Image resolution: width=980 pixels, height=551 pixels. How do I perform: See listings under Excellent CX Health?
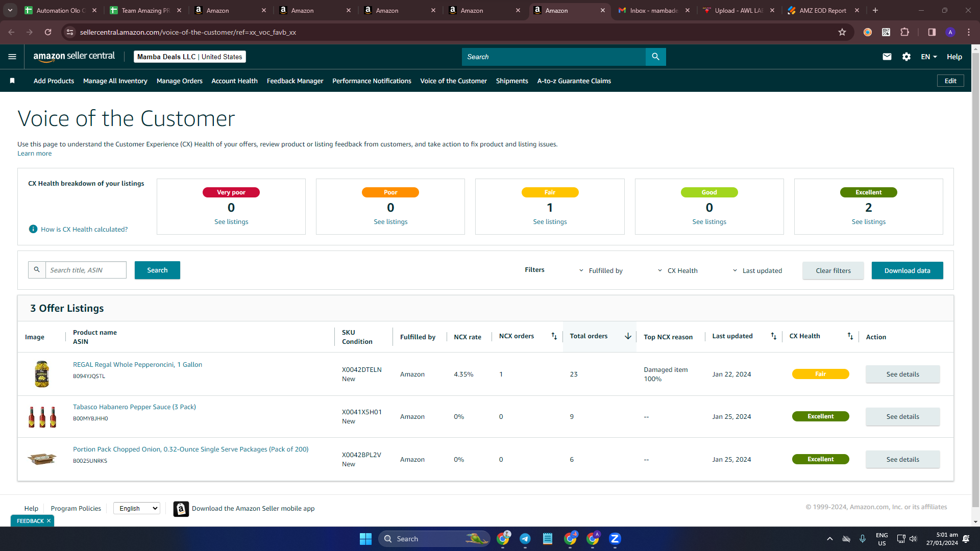[x=869, y=222]
